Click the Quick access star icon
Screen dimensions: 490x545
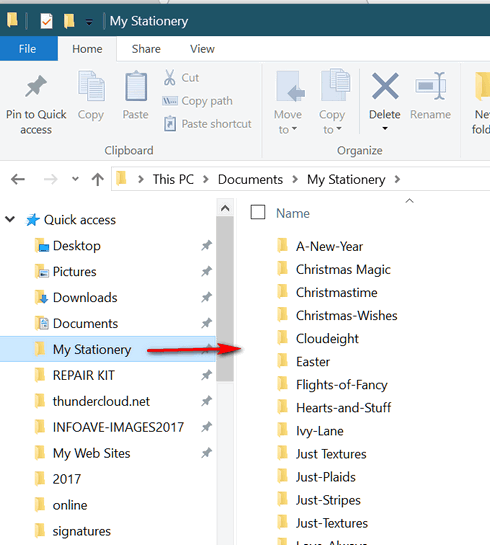(33, 220)
